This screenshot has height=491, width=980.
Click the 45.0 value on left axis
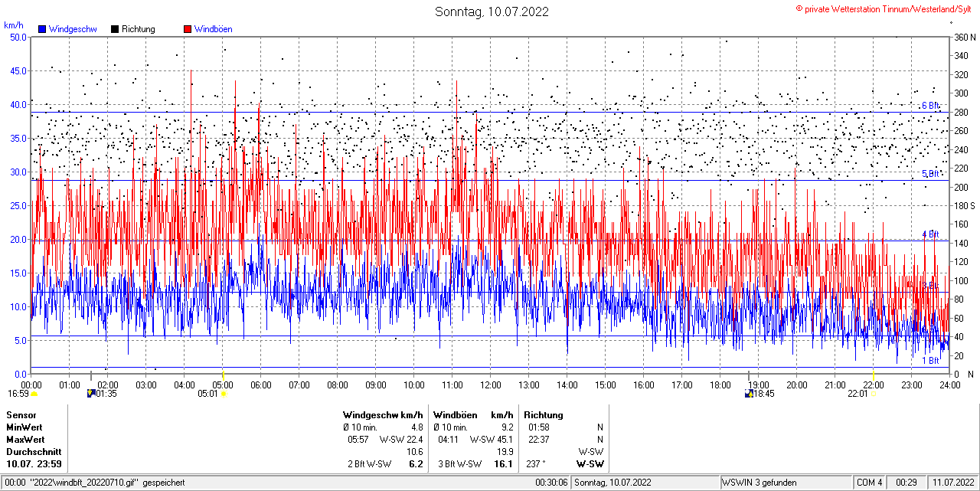click(18, 70)
